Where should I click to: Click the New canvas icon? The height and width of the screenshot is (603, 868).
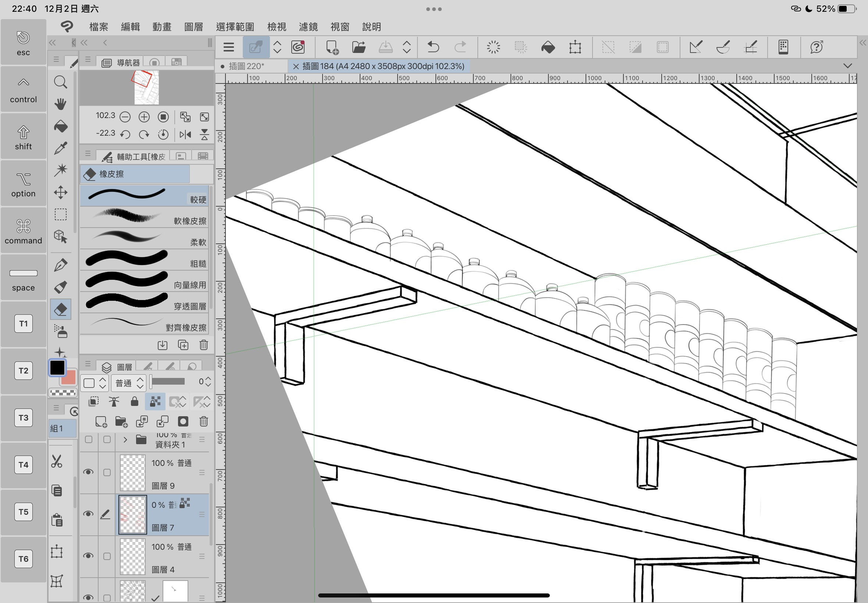click(332, 47)
